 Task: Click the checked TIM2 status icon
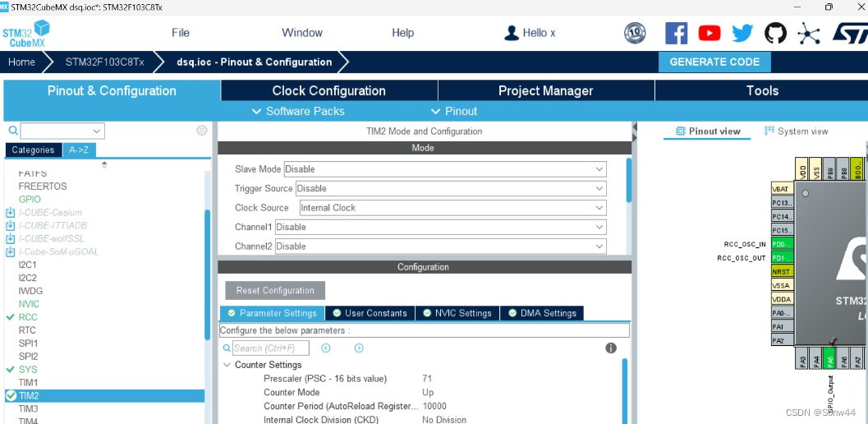[x=11, y=396]
